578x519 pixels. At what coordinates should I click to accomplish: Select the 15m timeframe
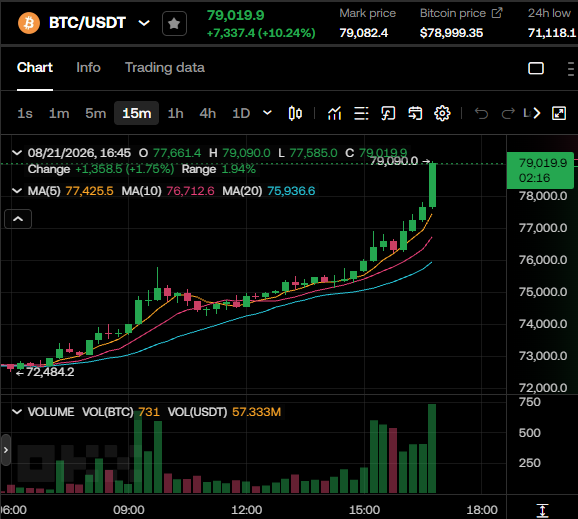click(x=136, y=113)
